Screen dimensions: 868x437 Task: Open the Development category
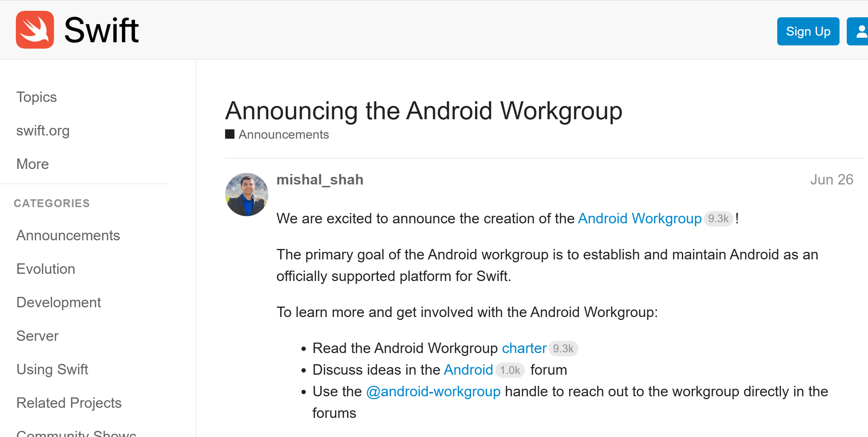coord(59,303)
